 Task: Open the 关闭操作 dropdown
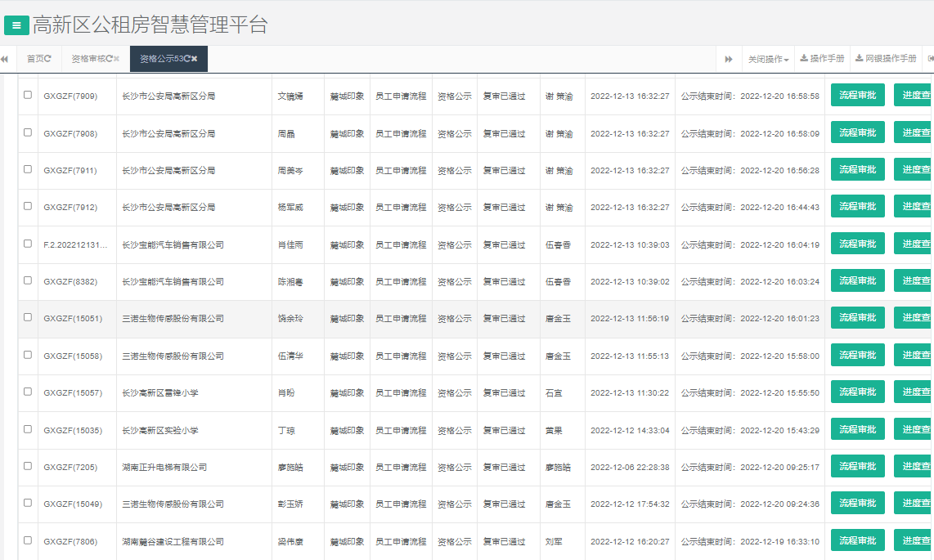[767, 58]
